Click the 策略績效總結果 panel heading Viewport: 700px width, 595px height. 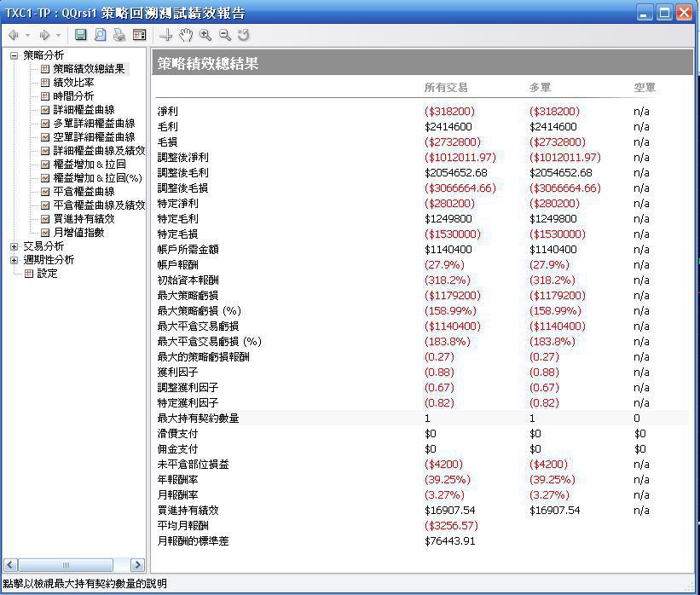click(x=208, y=63)
